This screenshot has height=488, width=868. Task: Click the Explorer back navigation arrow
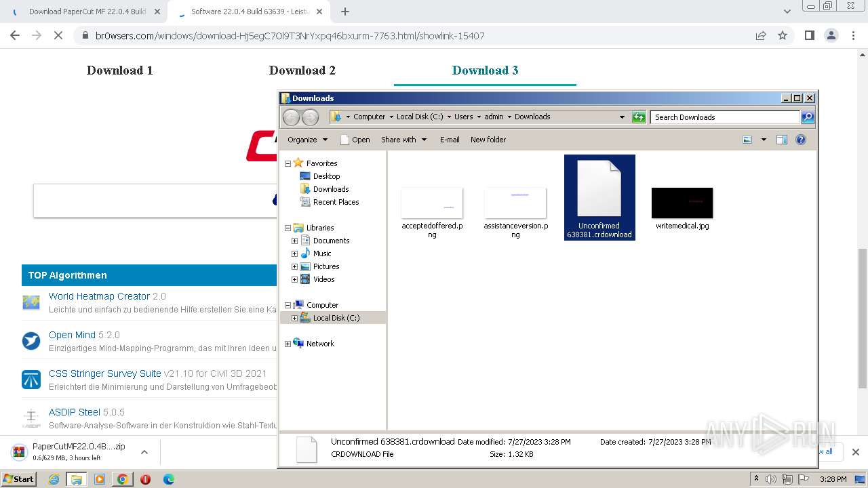pos(292,117)
